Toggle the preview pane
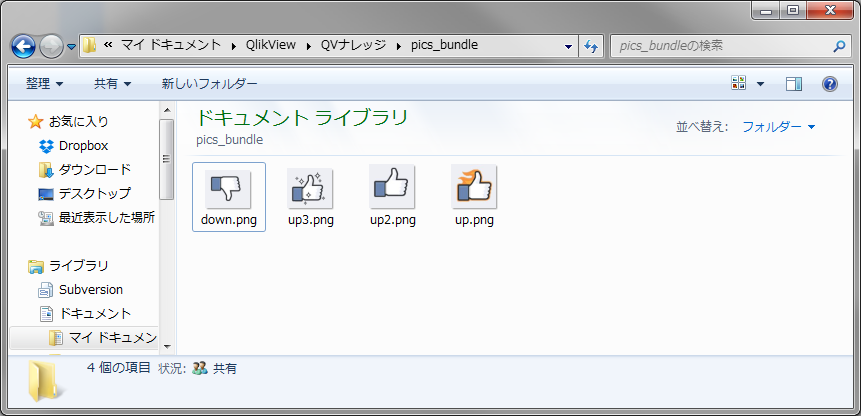Viewport: 863px width, 418px height. [x=794, y=84]
